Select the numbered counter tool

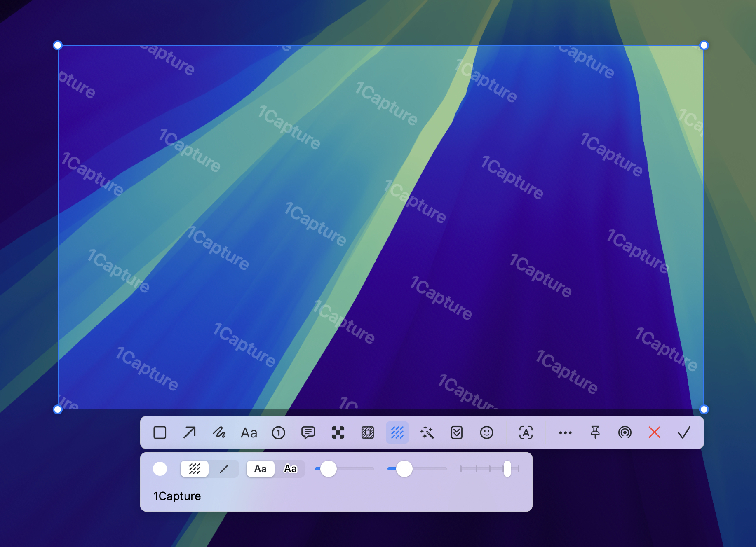278,432
